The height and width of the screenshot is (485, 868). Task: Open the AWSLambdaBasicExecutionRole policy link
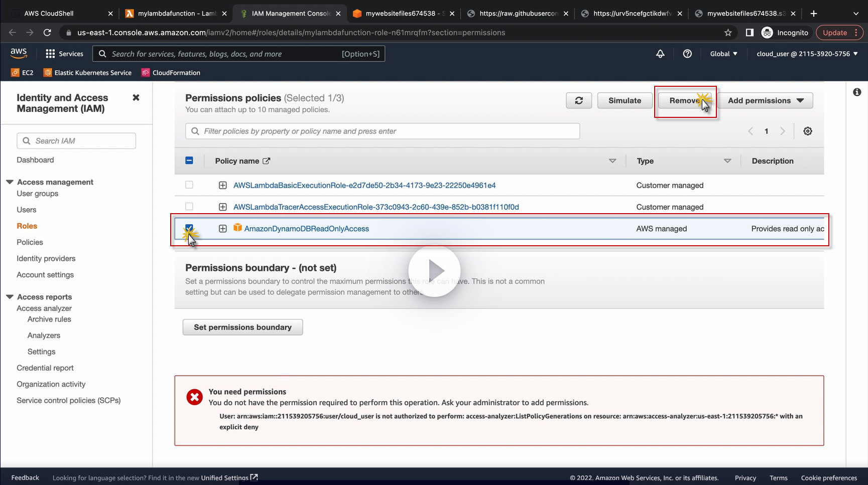tap(364, 185)
